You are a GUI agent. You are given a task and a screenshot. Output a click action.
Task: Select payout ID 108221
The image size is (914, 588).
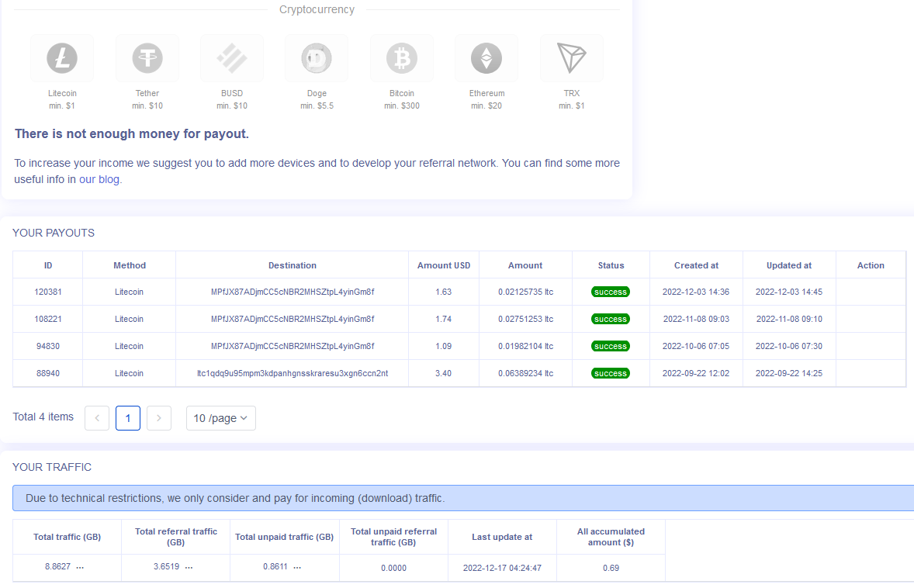[x=48, y=320]
